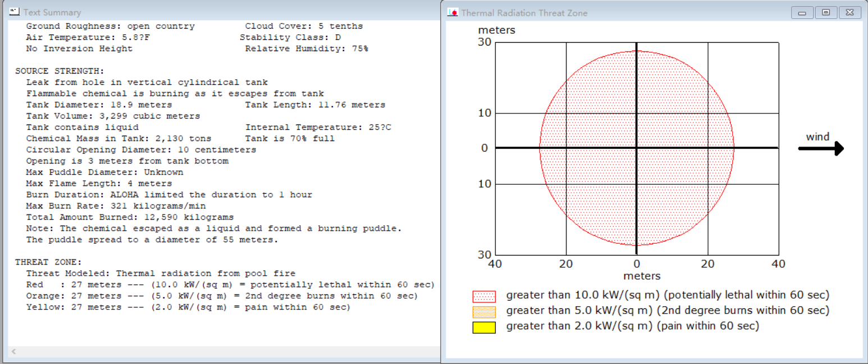Viewport: 868px width, 364px height.
Task: Click 'Stability Class: D' text
Action: point(290,38)
